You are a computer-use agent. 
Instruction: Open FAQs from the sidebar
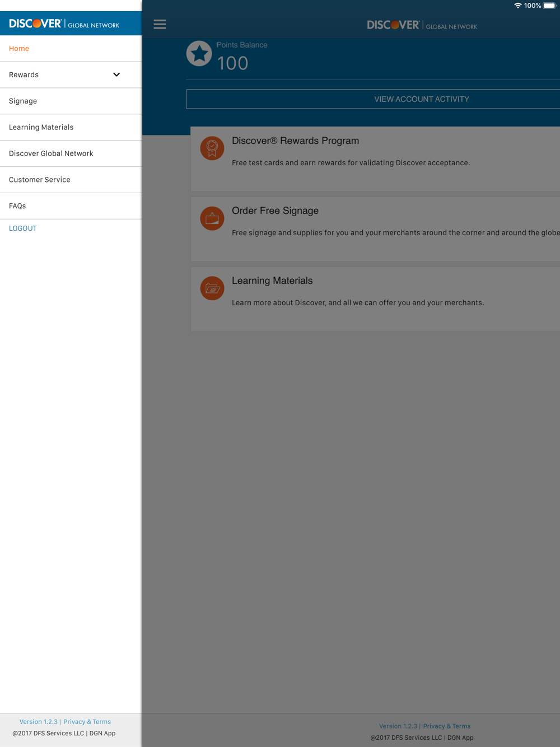(71, 206)
